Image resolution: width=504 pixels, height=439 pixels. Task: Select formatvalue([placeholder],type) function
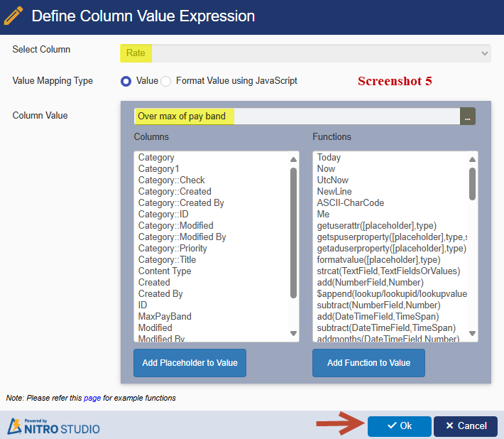(378, 259)
